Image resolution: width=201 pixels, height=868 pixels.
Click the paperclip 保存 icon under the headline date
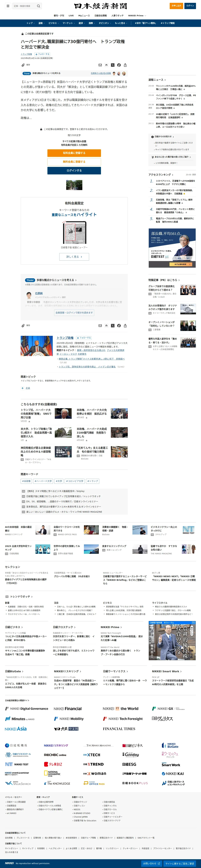(x=23, y=65)
